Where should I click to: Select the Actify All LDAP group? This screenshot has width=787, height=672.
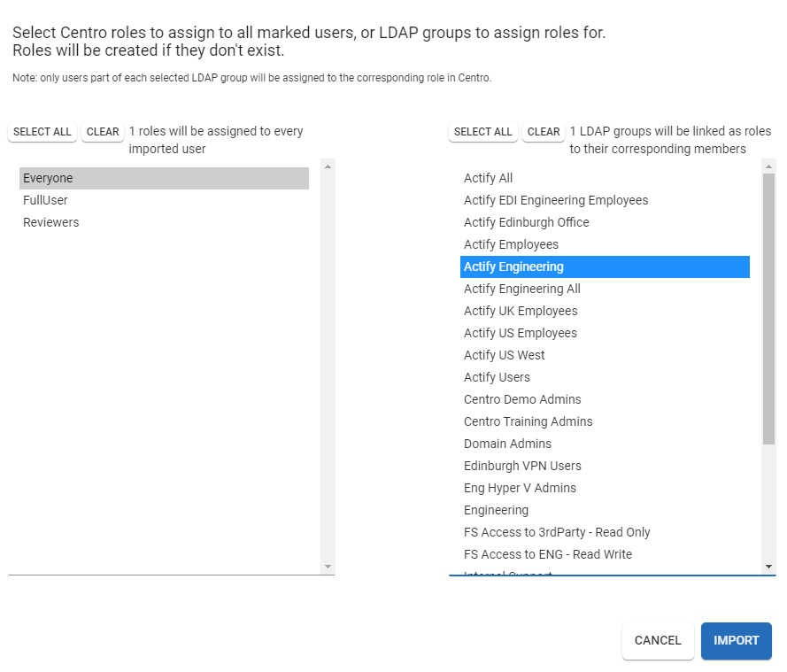[x=489, y=178]
